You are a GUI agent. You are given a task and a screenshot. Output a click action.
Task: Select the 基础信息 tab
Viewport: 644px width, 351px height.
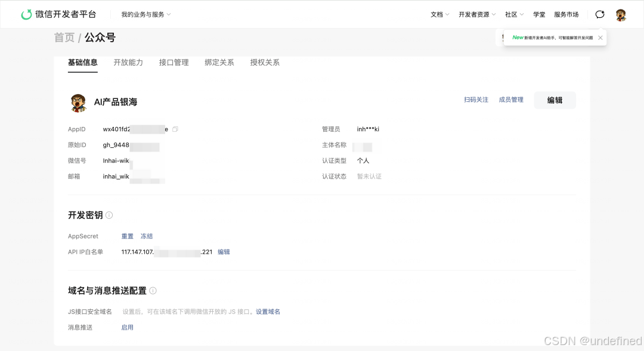tap(82, 63)
